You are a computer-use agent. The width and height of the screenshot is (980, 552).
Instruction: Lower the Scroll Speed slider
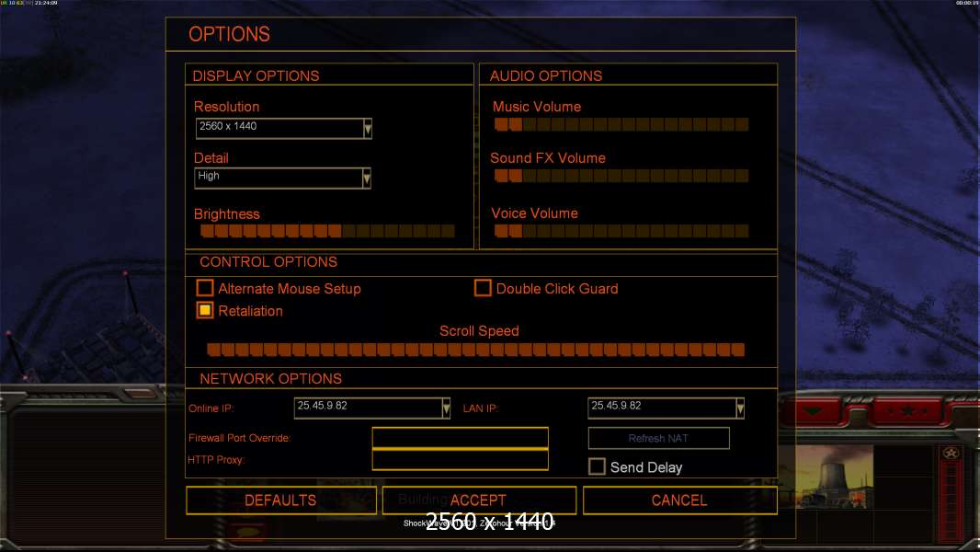pyautogui.click(x=475, y=350)
